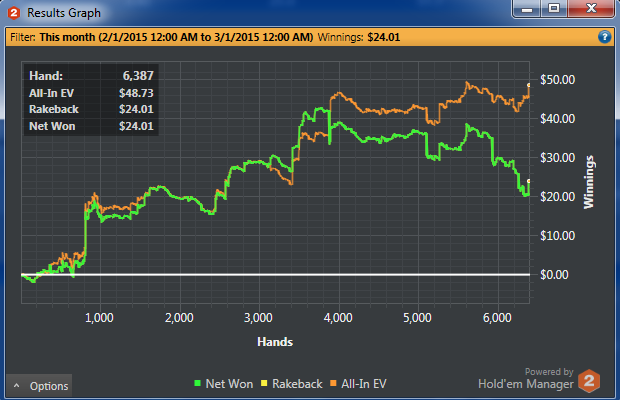This screenshot has width=620, height=400.
Task: Click the Hand value 6,387 in the tooltip
Action: (x=138, y=75)
